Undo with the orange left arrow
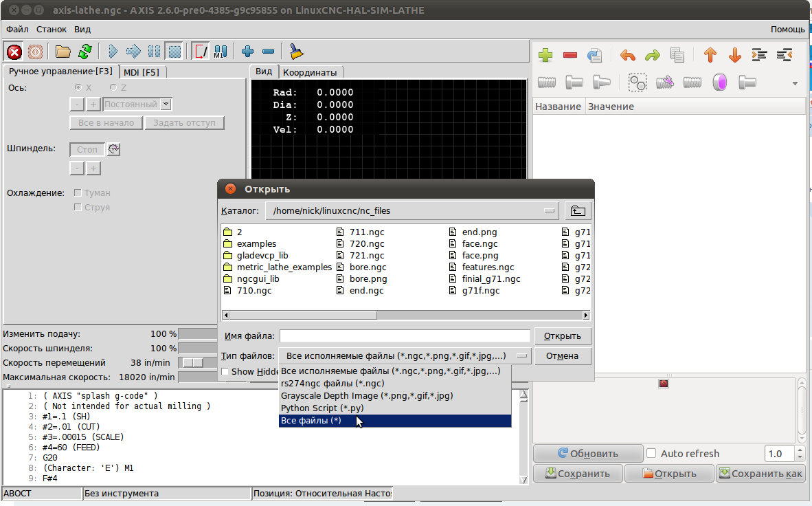 (628, 55)
